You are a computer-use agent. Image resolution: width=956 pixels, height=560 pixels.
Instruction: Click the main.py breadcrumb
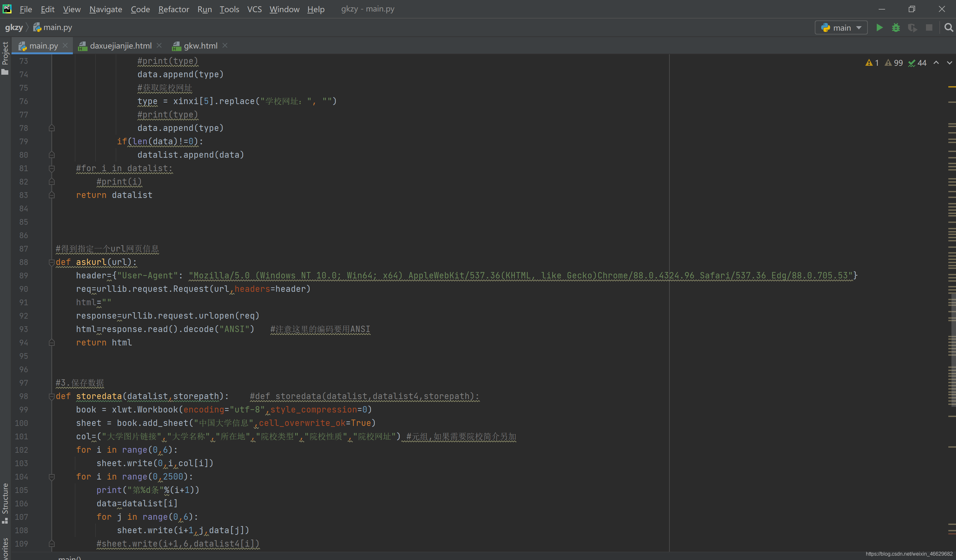[53, 27]
